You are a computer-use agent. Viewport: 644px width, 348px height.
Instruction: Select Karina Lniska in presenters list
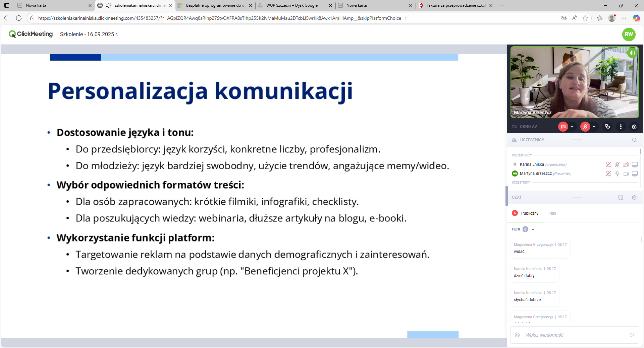[x=543, y=164]
